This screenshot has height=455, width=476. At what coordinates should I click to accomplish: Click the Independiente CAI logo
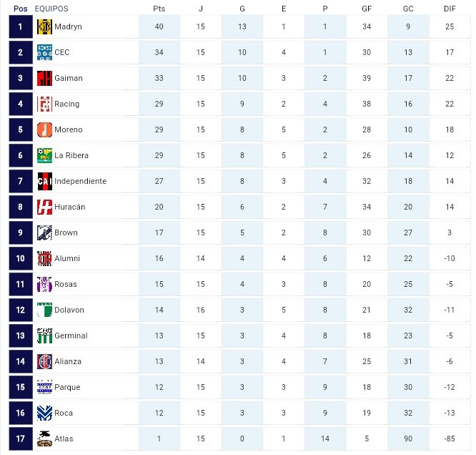pos(44,181)
